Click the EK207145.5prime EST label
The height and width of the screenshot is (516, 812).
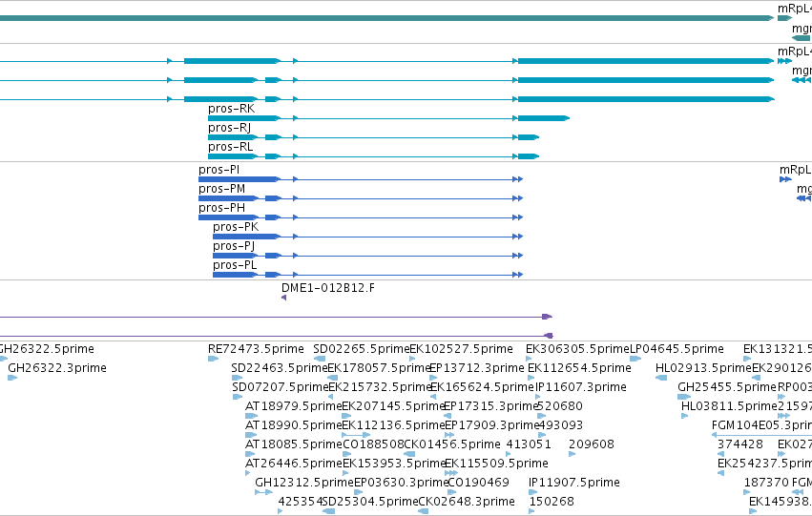[x=393, y=407]
